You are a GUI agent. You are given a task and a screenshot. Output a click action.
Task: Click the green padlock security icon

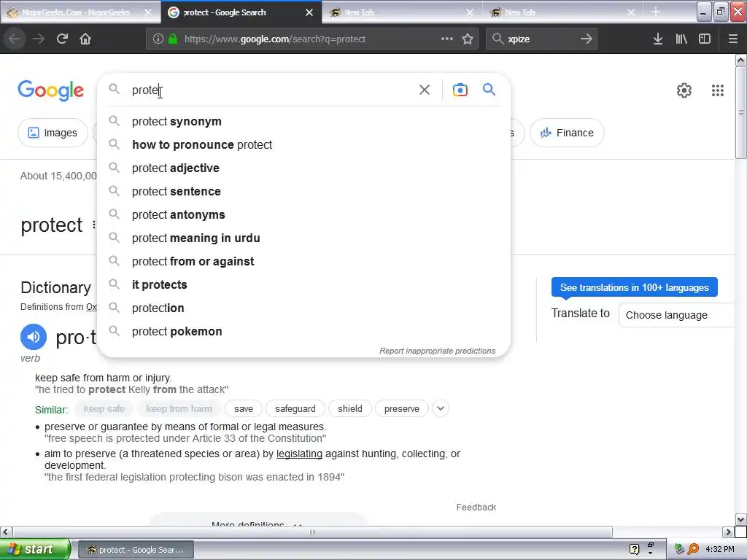pyautogui.click(x=173, y=39)
